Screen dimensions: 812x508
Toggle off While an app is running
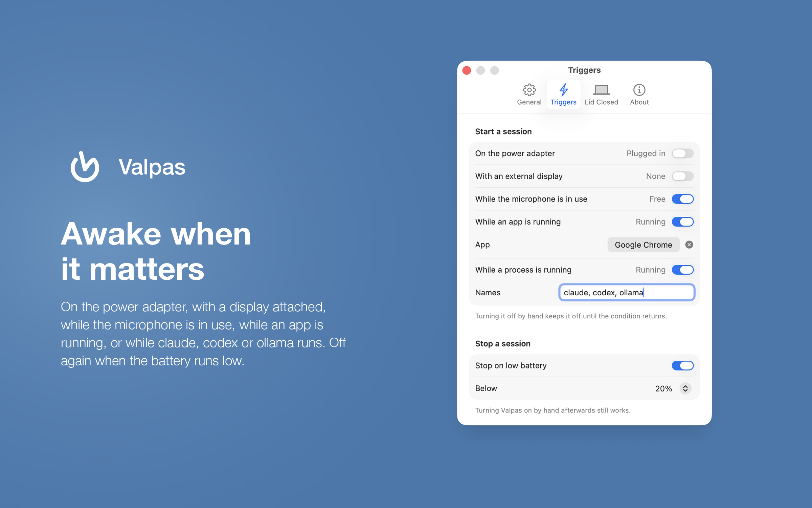(682, 222)
